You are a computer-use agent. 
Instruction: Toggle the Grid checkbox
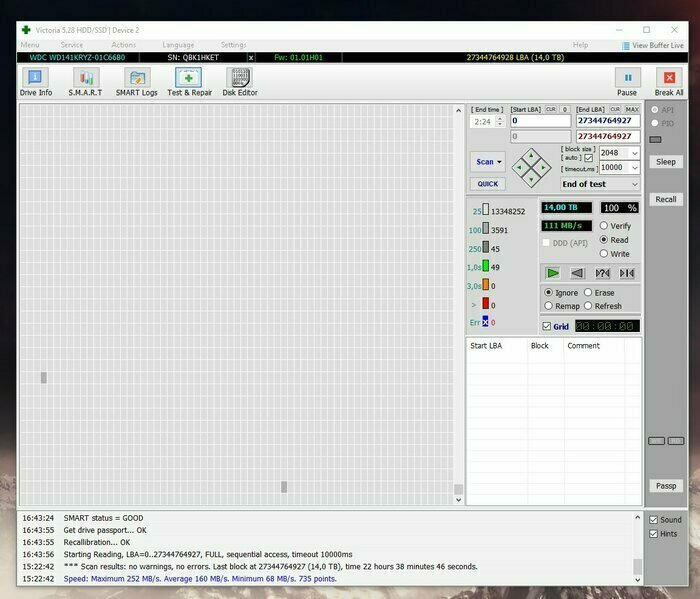click(x=546, y=327)
